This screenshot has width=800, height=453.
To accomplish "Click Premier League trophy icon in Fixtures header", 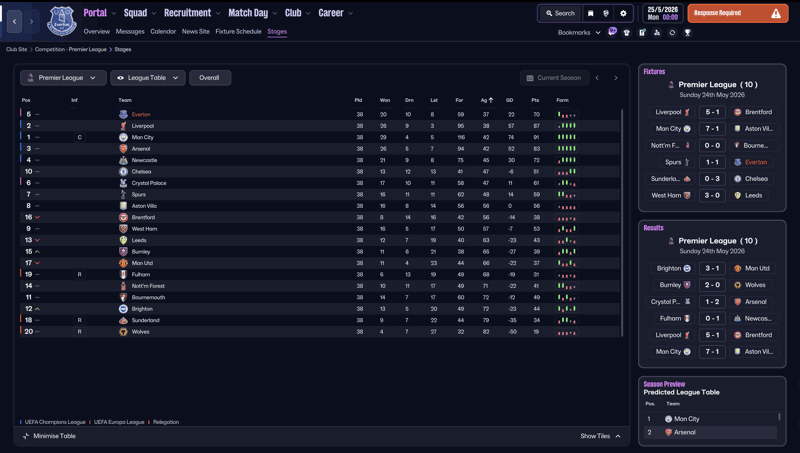I will 671,85.
